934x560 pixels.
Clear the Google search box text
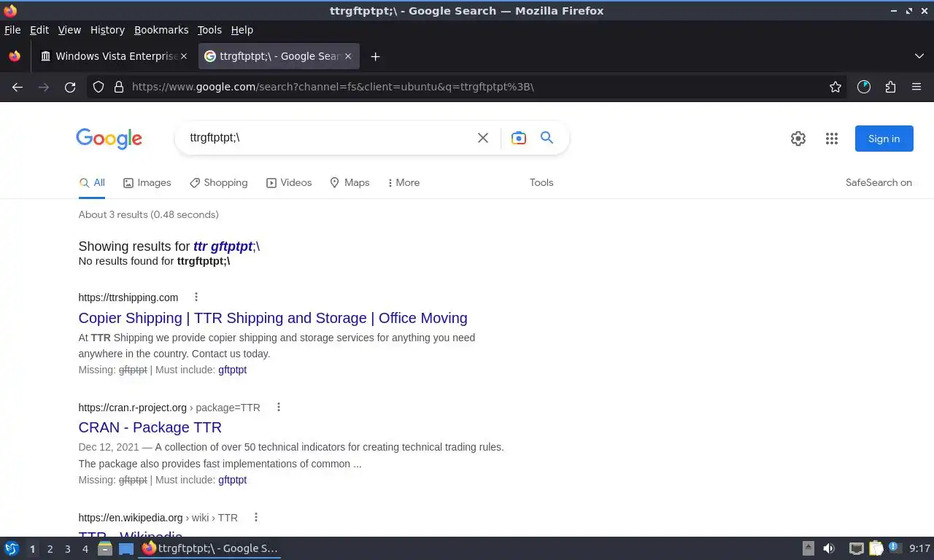[x=483, y=138]
